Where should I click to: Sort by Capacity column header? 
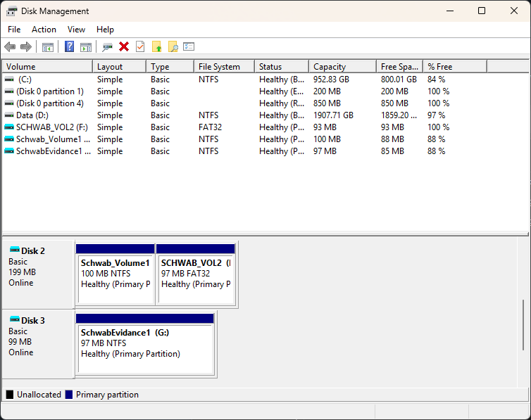point(343,67)
